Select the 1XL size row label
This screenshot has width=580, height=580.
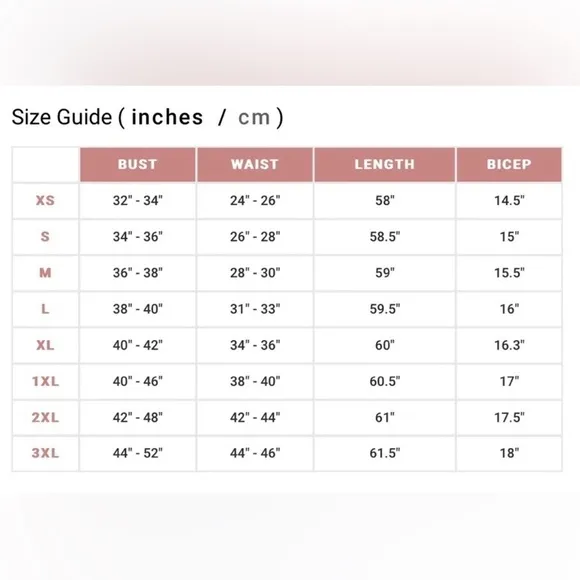(45, 381)
